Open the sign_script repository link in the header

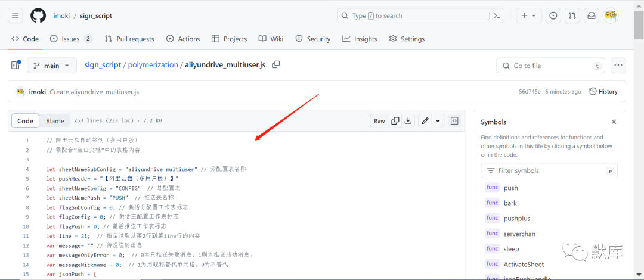tap(95, 15)
